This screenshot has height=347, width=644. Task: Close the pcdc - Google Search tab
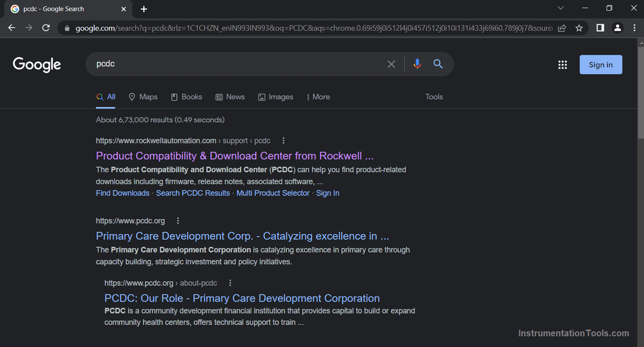click(124, 9)
